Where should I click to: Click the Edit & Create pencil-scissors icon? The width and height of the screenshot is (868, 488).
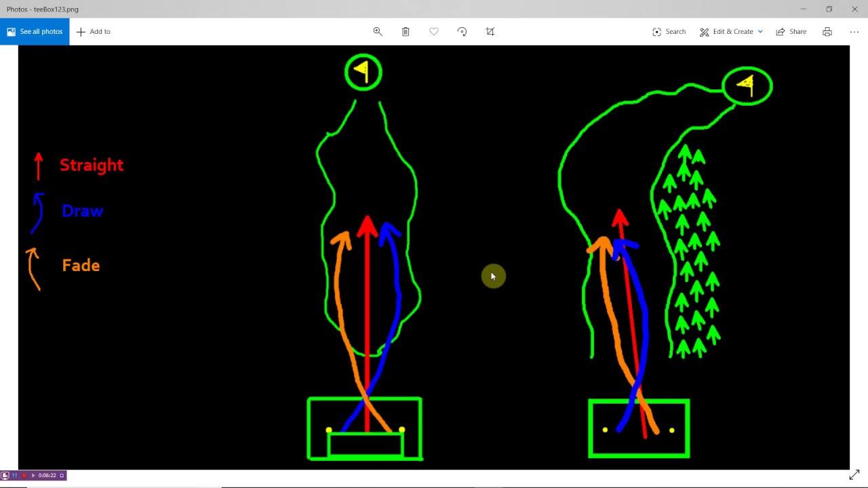[x=704, y=31]
